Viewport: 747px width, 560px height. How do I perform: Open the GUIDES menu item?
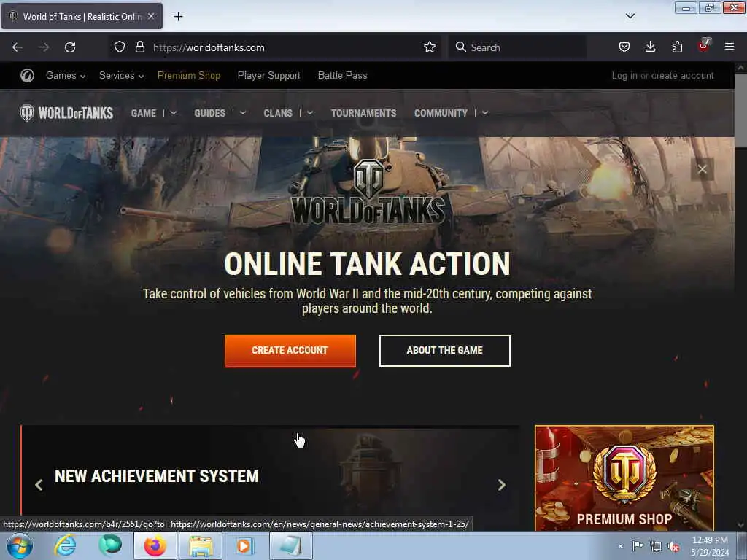209,113
